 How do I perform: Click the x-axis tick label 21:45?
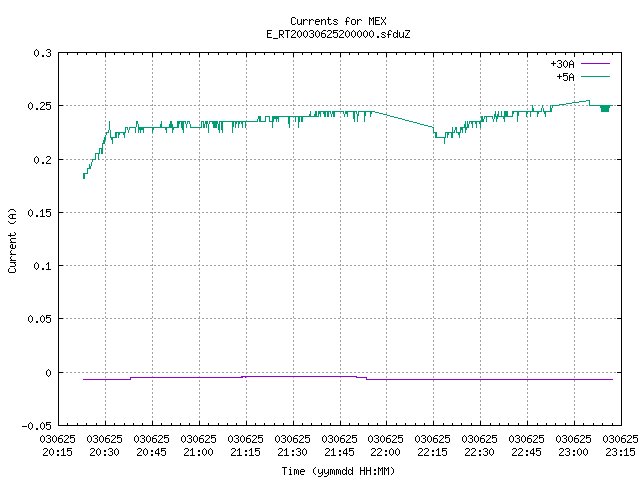[x=339, y=452]
